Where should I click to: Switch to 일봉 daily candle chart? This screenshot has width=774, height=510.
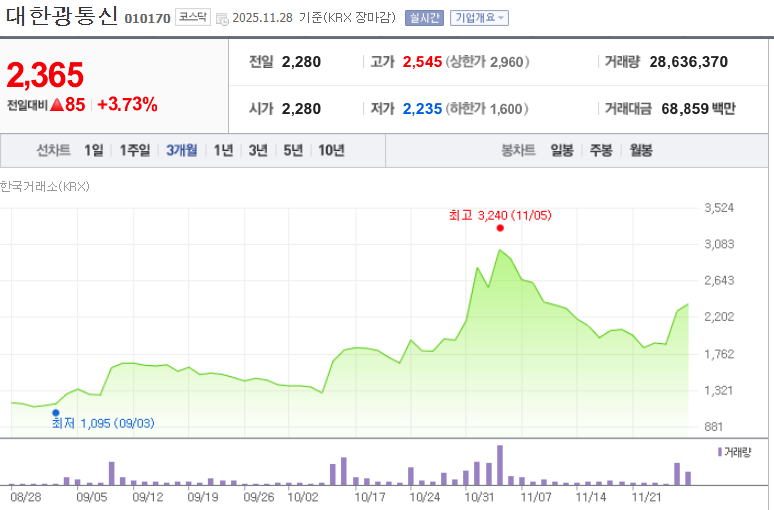[x=562, y=150]
